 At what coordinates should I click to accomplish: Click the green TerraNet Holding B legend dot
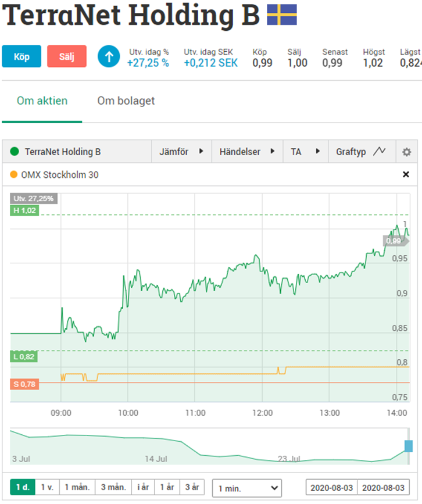tap(15, 151)
